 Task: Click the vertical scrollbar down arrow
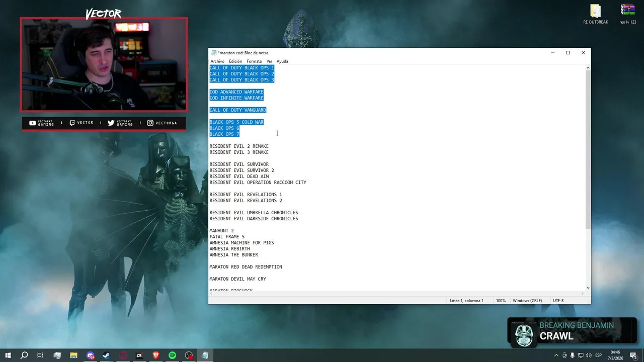588,288
